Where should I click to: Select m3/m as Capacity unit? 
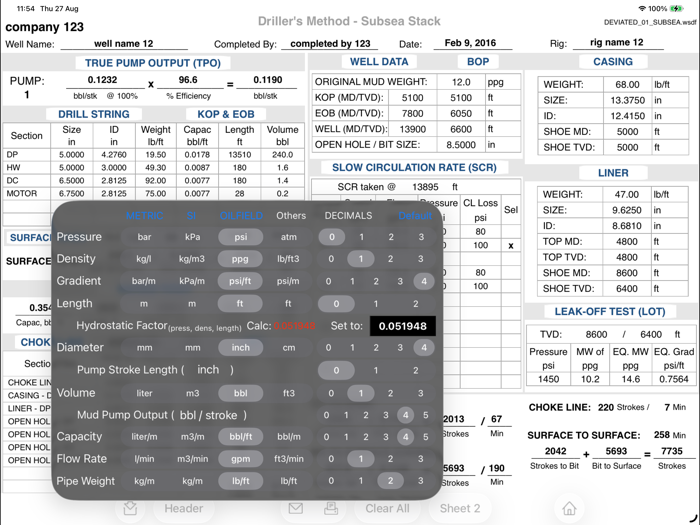(x=192, y=437)
